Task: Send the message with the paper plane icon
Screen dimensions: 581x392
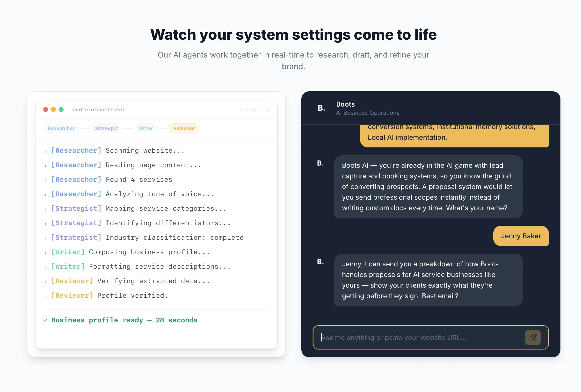Action: 532,337
